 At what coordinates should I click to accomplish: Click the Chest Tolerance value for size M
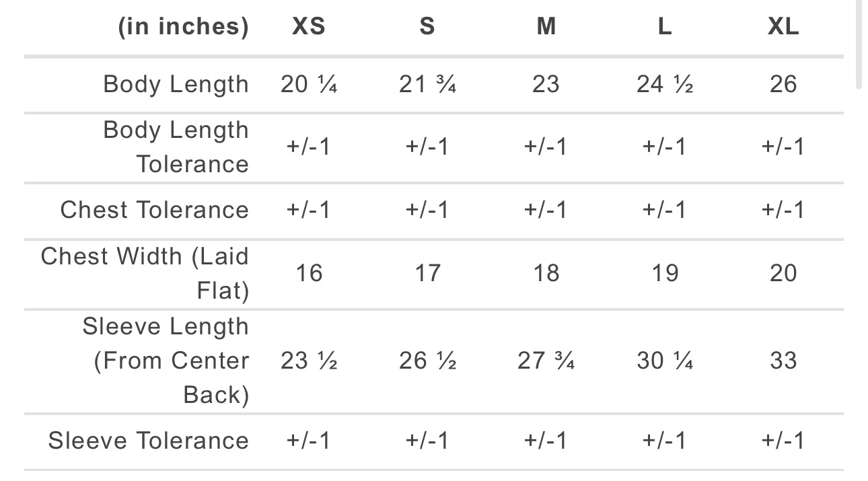tap(546, 210)
